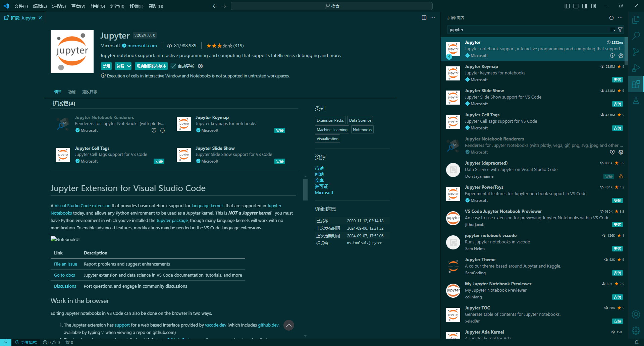Viewport: 644px width, 346px height.
Task: Manage gear on Jupyter Notebook Renderers list item
Action: pyautogui.click(x=621, y=152)
